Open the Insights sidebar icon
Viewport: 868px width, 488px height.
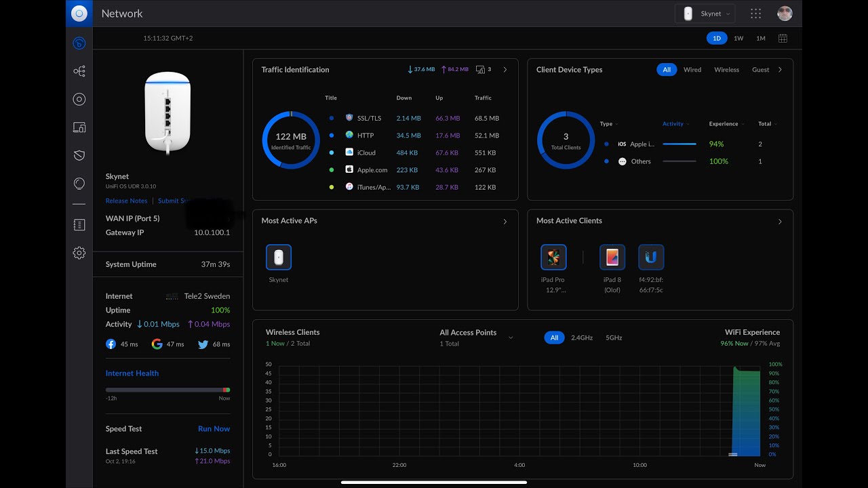(79, 183)
